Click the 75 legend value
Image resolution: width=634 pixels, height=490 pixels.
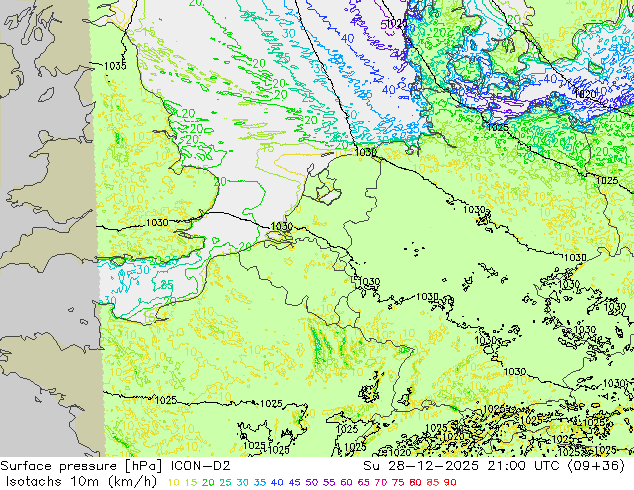tap(398, 483)
